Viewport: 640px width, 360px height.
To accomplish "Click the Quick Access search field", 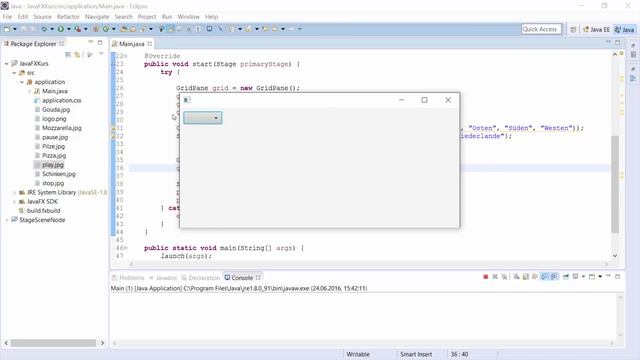I will point(541,29).
